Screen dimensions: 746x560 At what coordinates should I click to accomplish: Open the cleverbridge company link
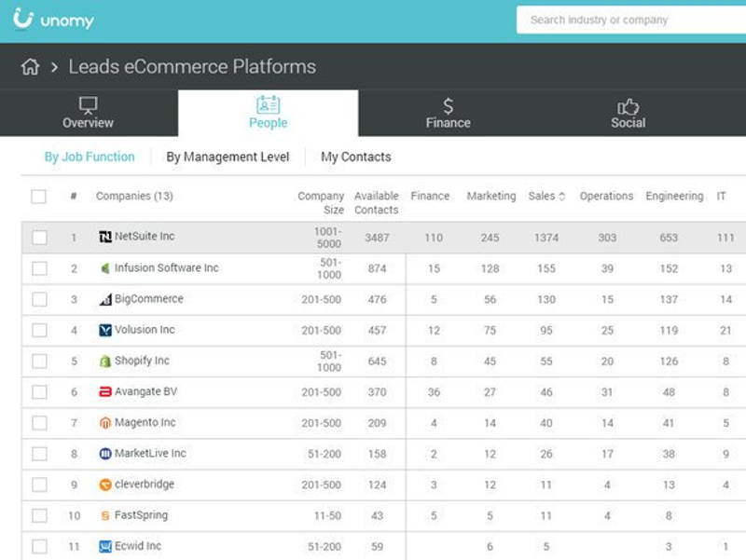[x=145, y=484]
